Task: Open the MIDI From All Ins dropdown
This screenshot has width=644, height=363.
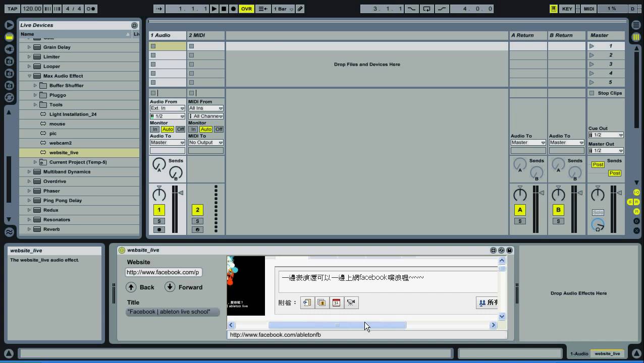Action: click(206, 108)
